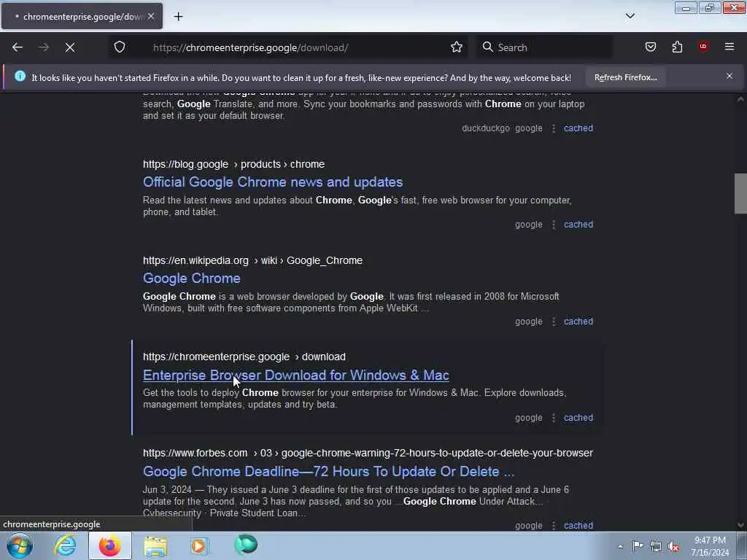
Task: Click the page vertical scrollbar thumb
Action: pyautogui.click(x=740, y=194)
